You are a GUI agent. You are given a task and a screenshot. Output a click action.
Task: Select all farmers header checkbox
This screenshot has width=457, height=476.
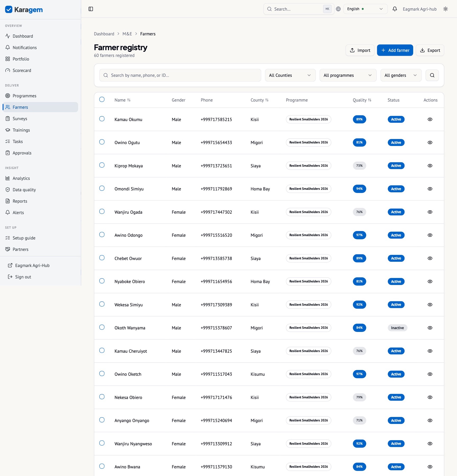click(x=102, y=99)
